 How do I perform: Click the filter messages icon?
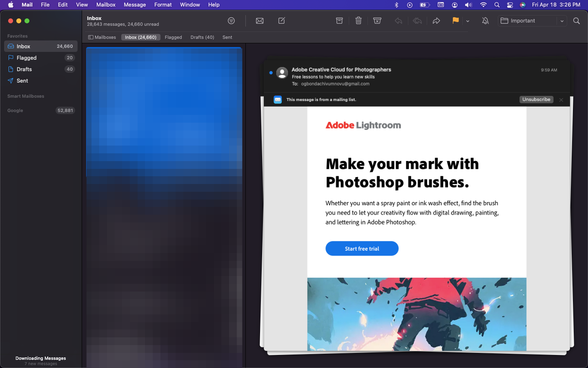[x=231, y=21]
